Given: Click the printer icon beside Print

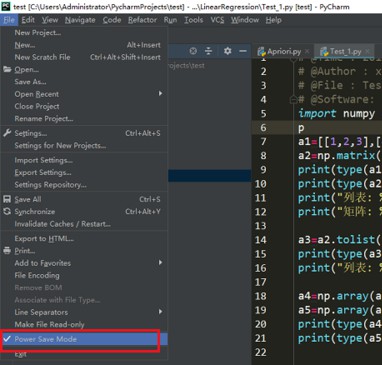Looking at the screenshot, I should tap(7, 251).
